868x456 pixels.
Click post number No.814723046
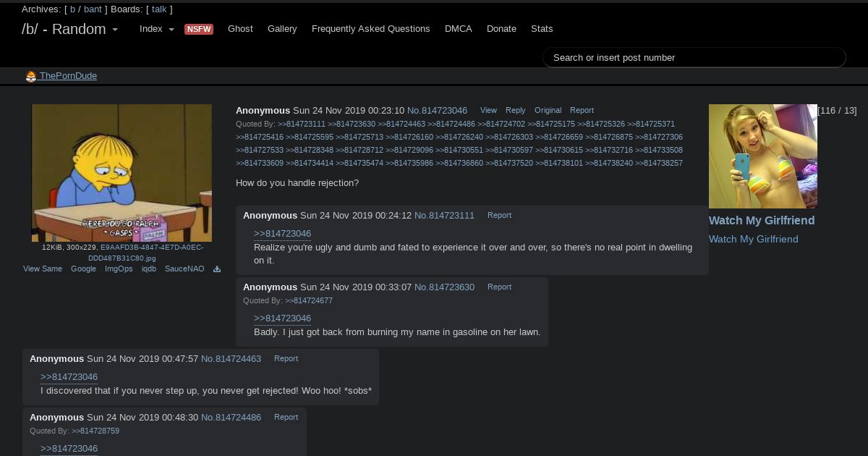coord(437,111)
